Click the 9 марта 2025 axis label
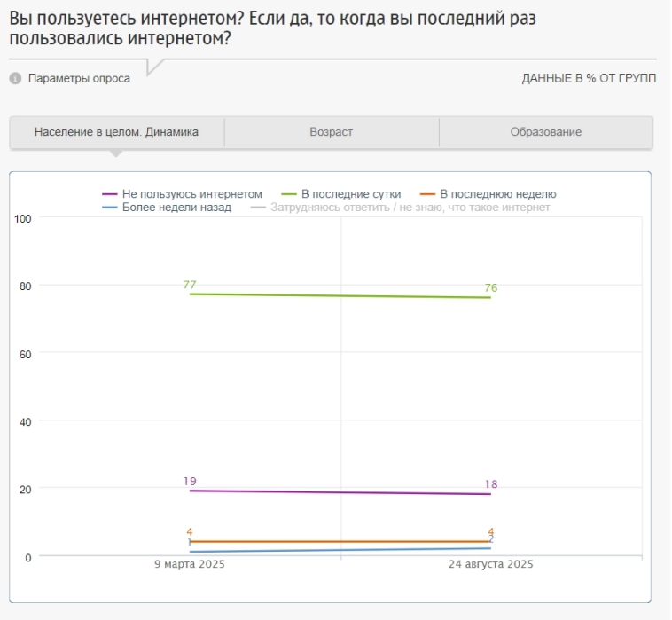The width and height of the screenshot is (672, 620). 190,564
